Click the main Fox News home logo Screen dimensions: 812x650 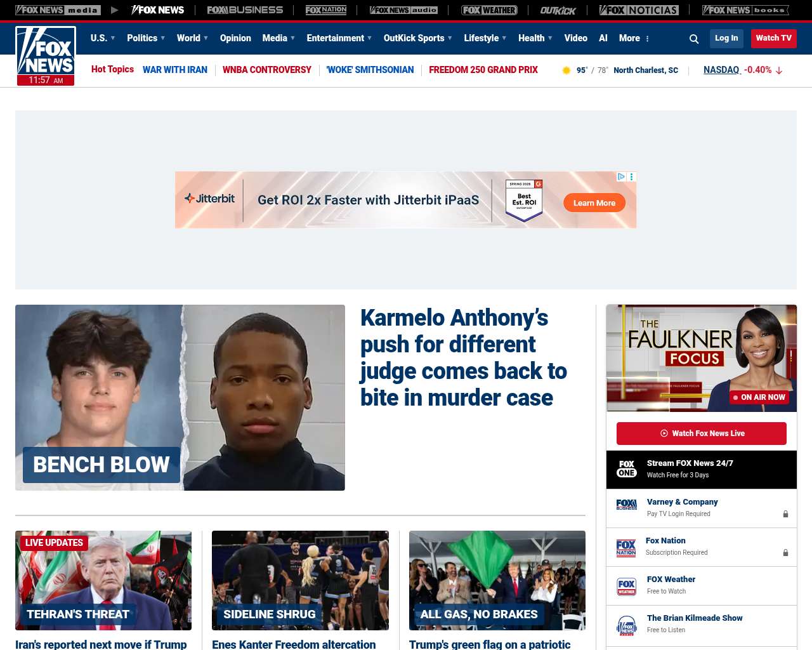pos(46,51)
